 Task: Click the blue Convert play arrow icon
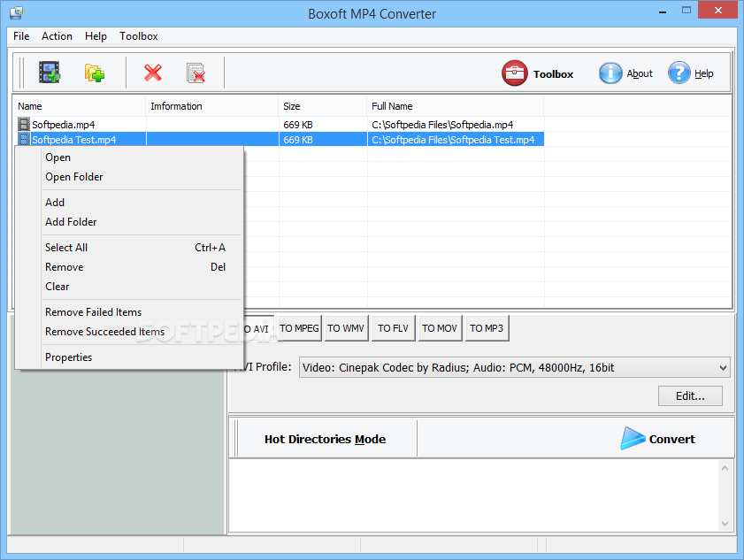tap(633, 439)
